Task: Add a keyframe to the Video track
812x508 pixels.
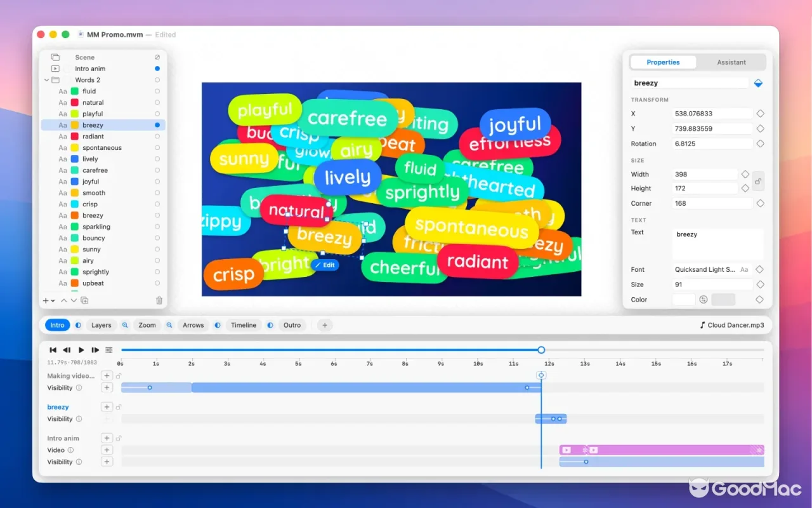Action: [107, 450]
